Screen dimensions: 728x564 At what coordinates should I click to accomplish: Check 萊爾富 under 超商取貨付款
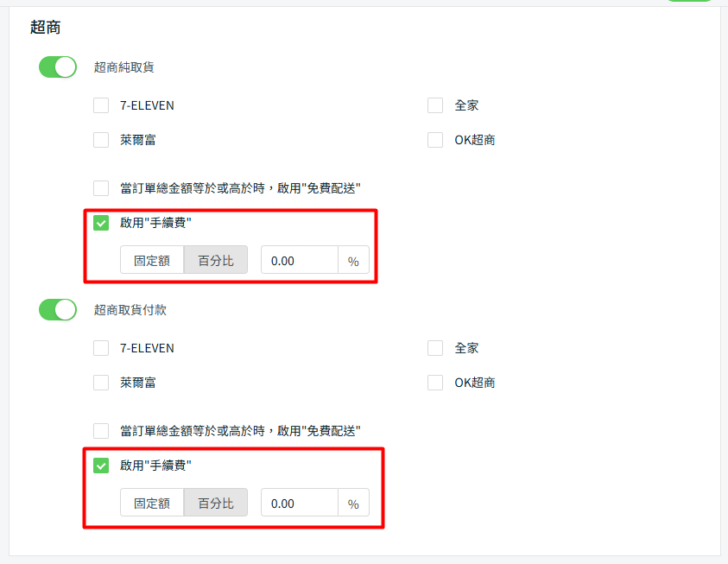point(101,383)
